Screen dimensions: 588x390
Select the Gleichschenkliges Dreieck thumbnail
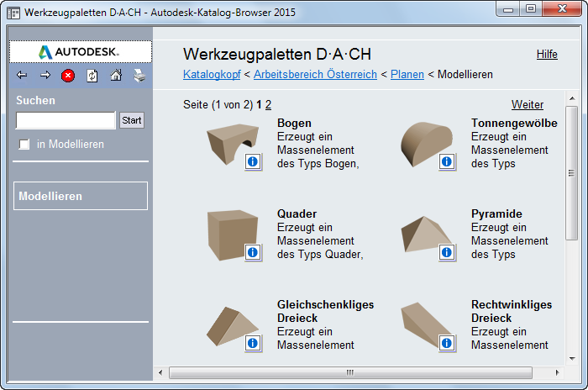(232, 326)
